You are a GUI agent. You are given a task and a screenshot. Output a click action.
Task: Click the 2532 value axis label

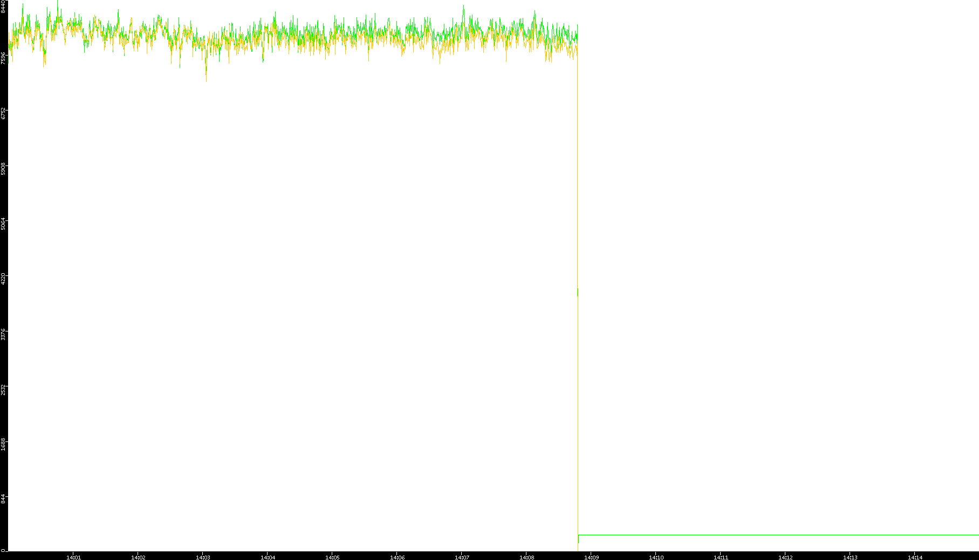point(3,390)
